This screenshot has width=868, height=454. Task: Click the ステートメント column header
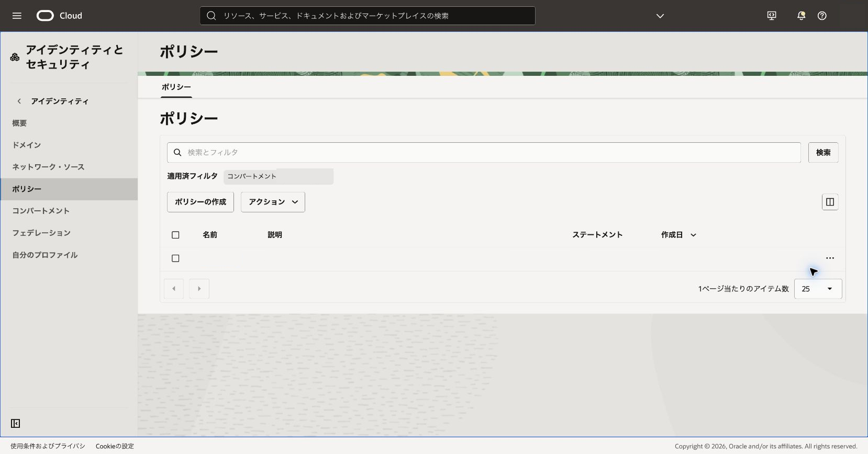(x=597, y=235)
